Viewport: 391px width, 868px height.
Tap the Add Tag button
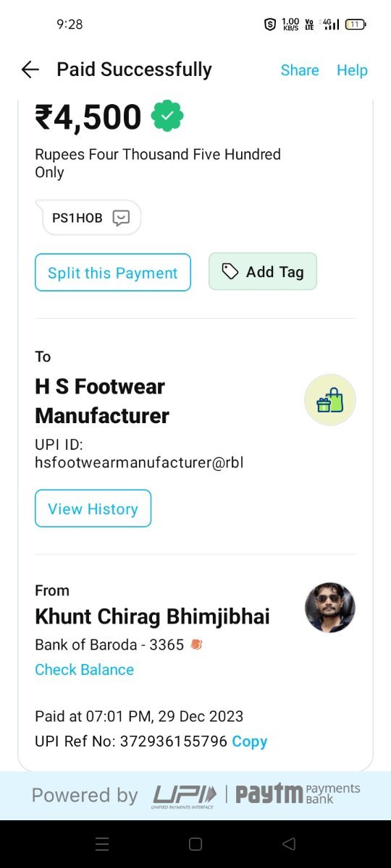[263, 271]
